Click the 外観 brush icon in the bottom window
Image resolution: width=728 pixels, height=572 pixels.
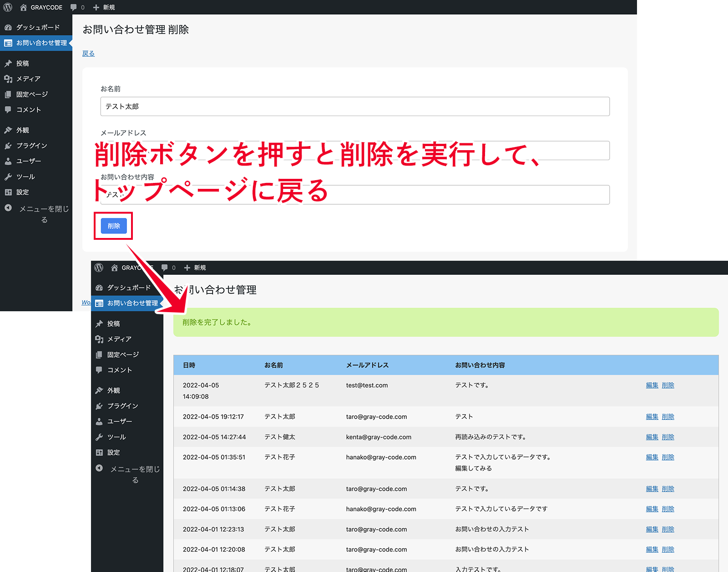pyautogui.click(x=99, y=390)
